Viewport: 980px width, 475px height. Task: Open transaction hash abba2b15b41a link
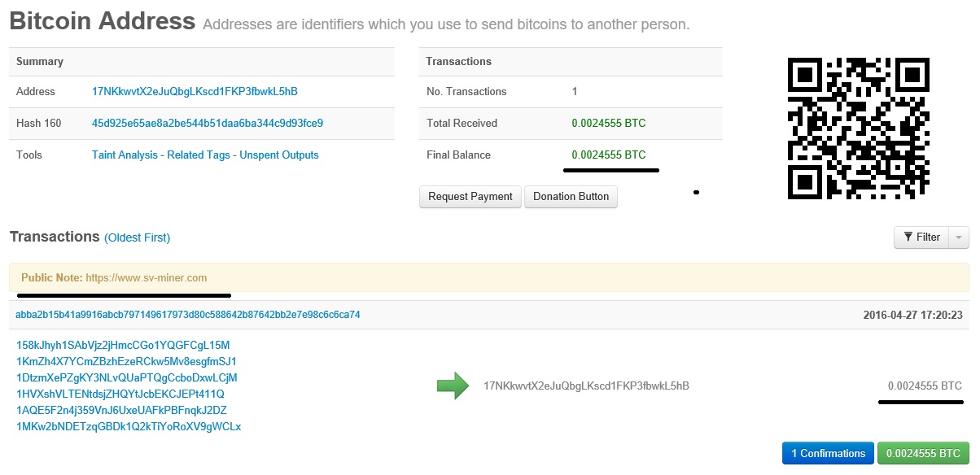pos(187,314)
